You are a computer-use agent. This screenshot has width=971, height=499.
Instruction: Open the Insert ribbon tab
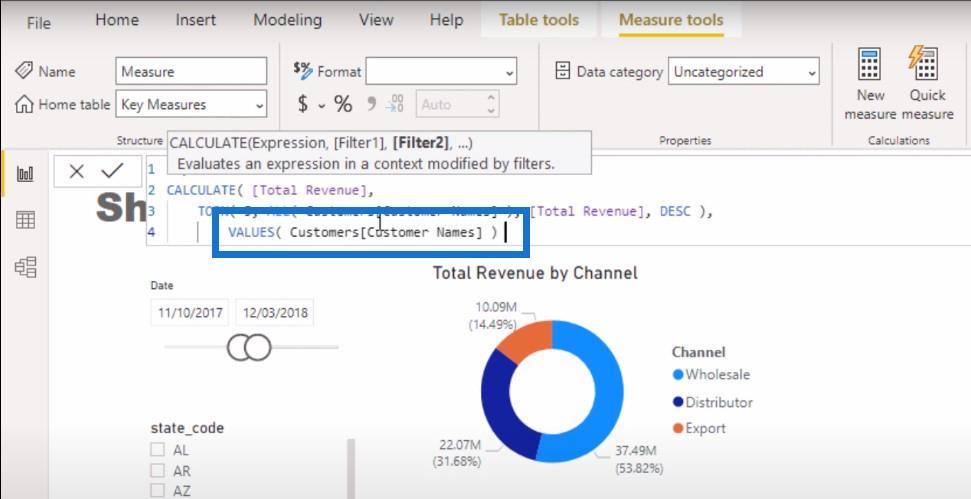tap(196, 20)
